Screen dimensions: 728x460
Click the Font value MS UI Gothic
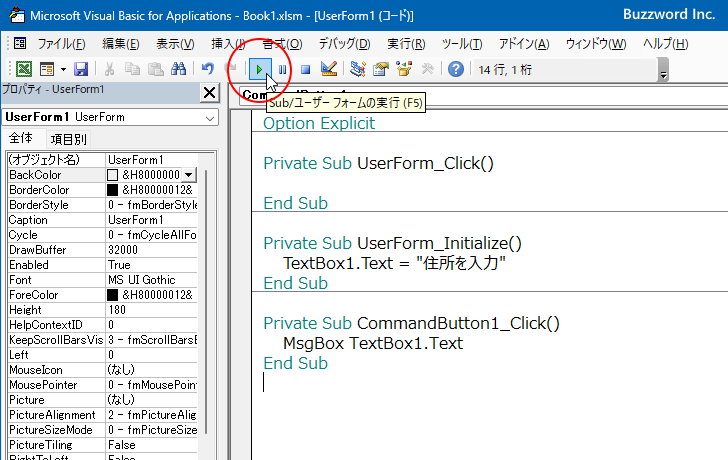(151, 280)
